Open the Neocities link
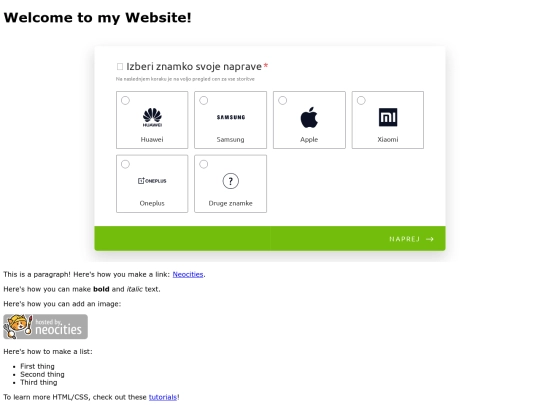 pyautogui.click(x=188, y=274)
